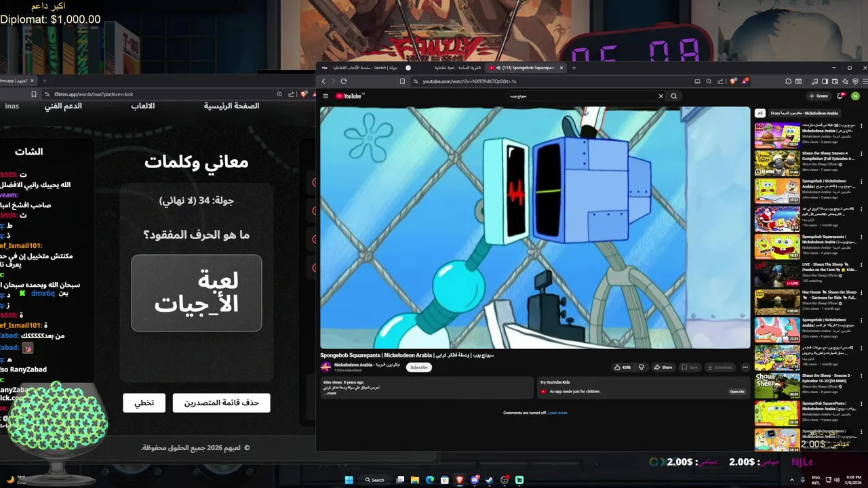868x488 pixels.
Task: Save the video to playlist
Action: click(689, 367)
